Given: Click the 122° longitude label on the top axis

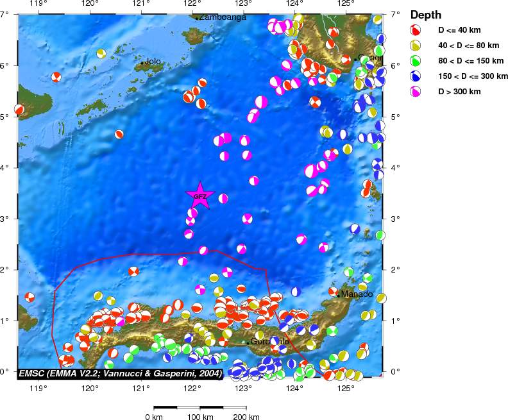Looking at the screenshot, I should pyautogui.click(x=192, y=5).
